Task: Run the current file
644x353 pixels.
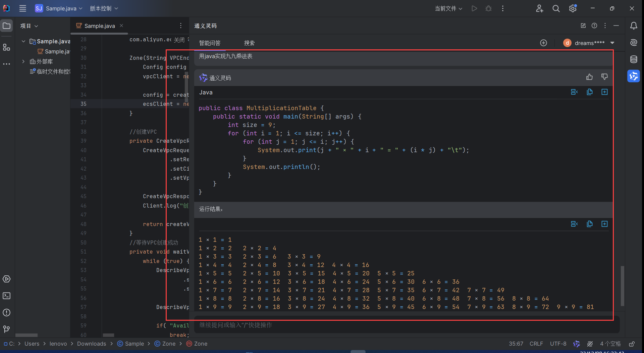Action: [474, 8]
